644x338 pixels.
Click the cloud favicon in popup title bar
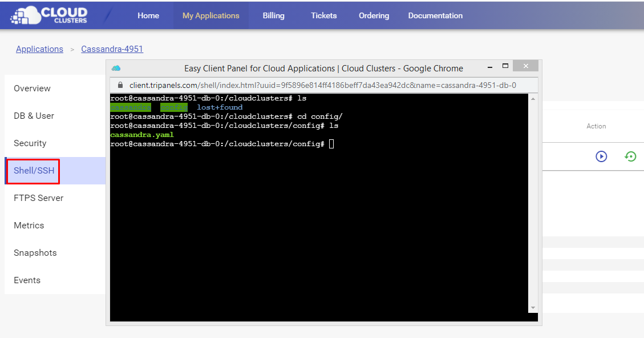pos(116,69)
